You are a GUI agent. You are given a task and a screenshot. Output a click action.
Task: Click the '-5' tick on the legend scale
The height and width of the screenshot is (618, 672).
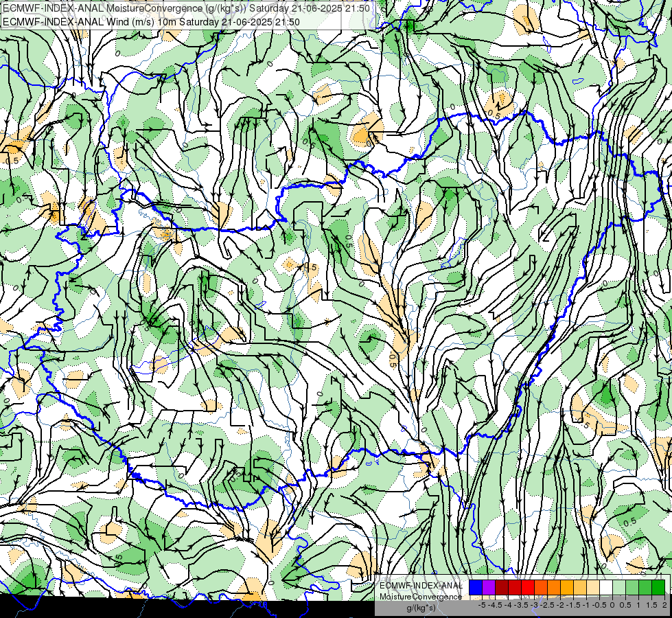[482, 605]
